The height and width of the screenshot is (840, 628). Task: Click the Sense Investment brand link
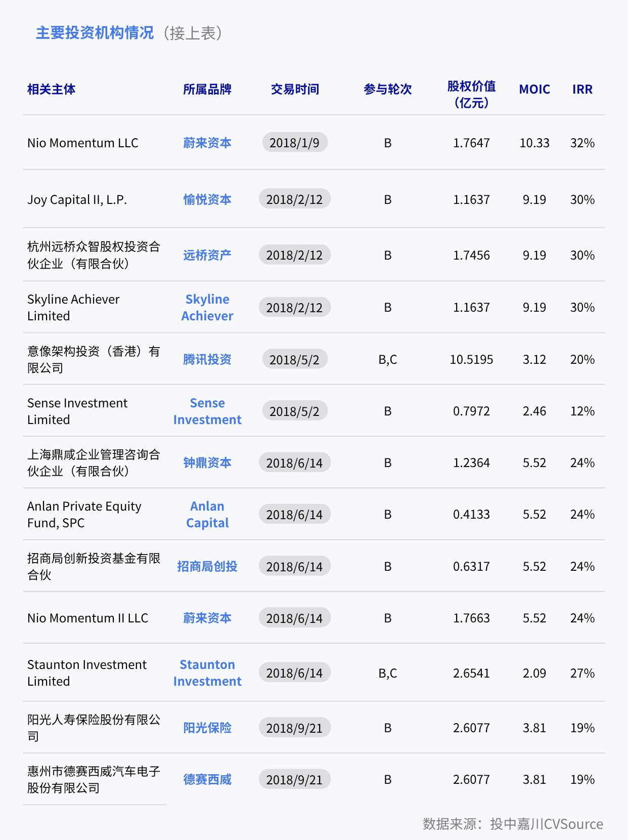(x=207, y=411)
